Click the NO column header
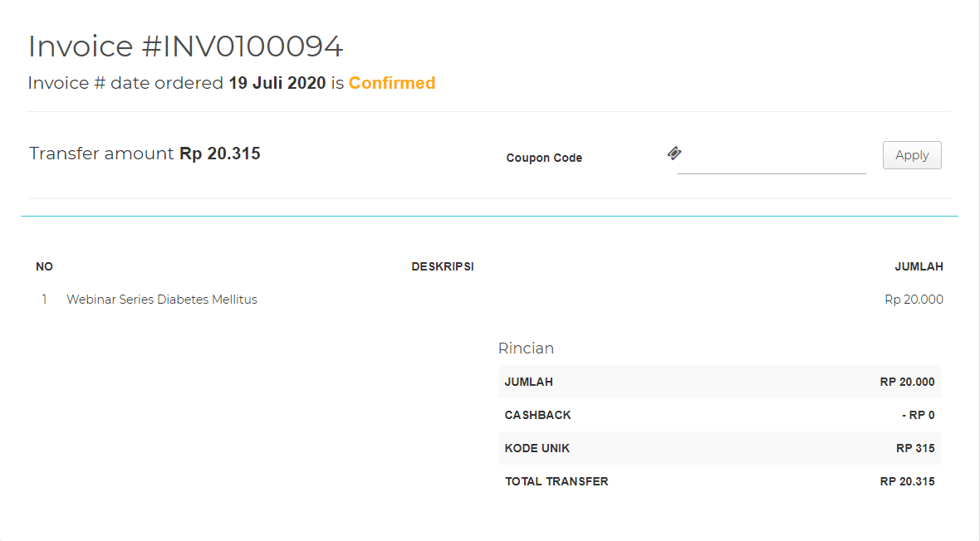The height and width of the screenshot is (541, 980). pos(44,266)
